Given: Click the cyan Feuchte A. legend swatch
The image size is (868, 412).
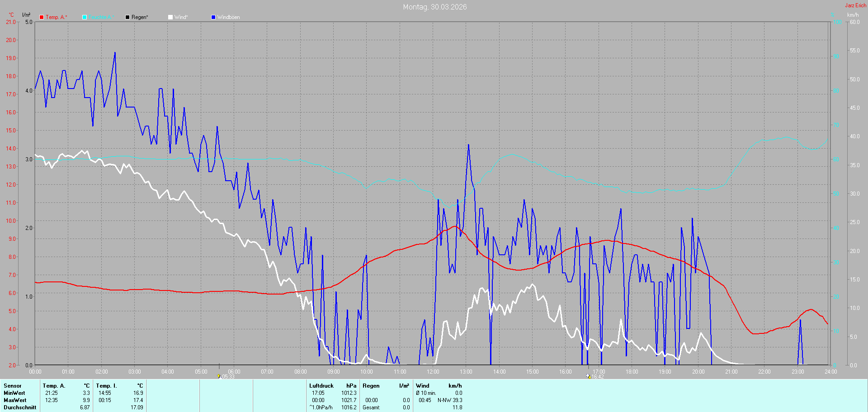Looking at the screenshot, I should point(85,17).
